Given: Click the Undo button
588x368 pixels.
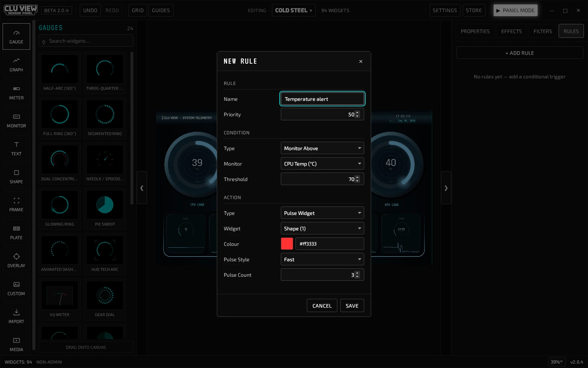Looking at the screenshot, I should [x=90, y=10].
